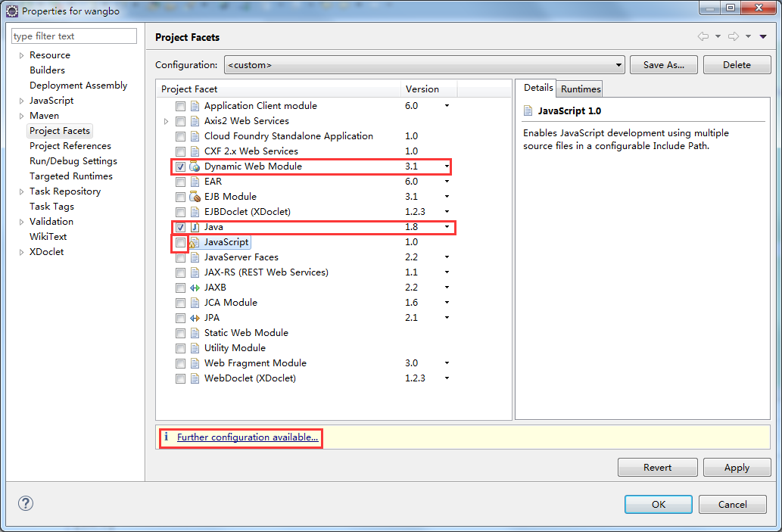Open the Java version dropdown
This screenshot has height=532, width=782.
(447, 227)
